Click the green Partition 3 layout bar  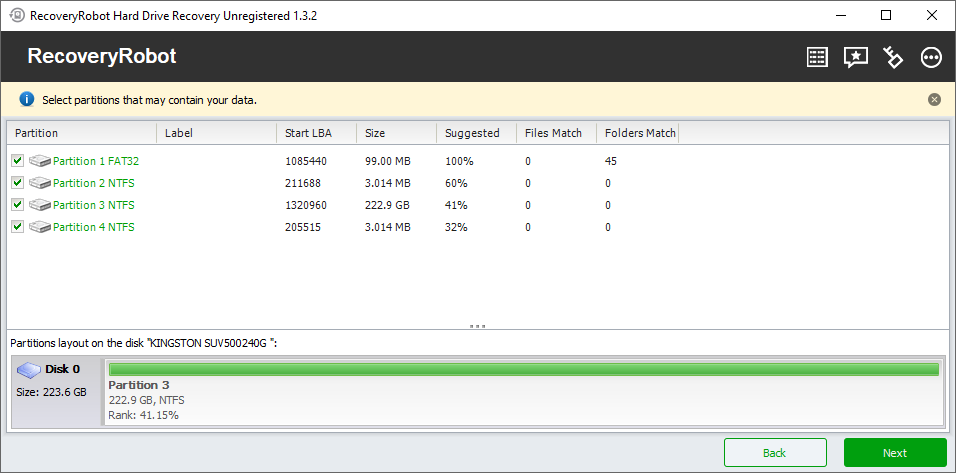click(523, 369)
